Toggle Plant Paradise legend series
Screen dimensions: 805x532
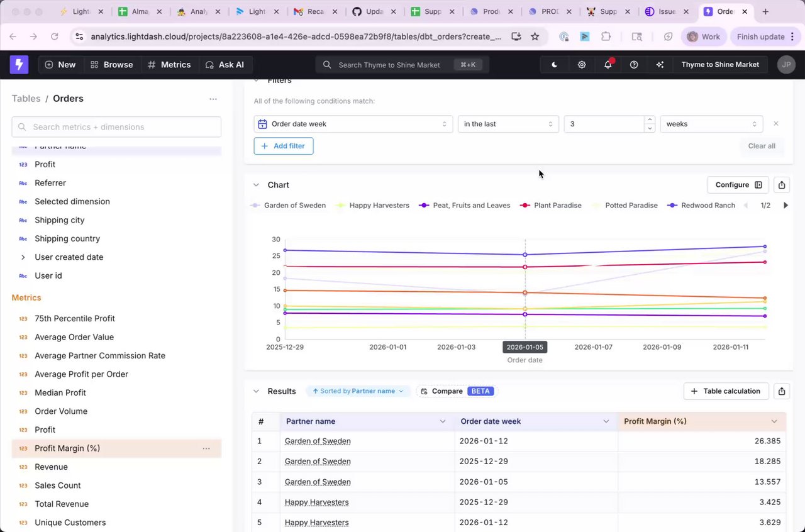[551, 206]
